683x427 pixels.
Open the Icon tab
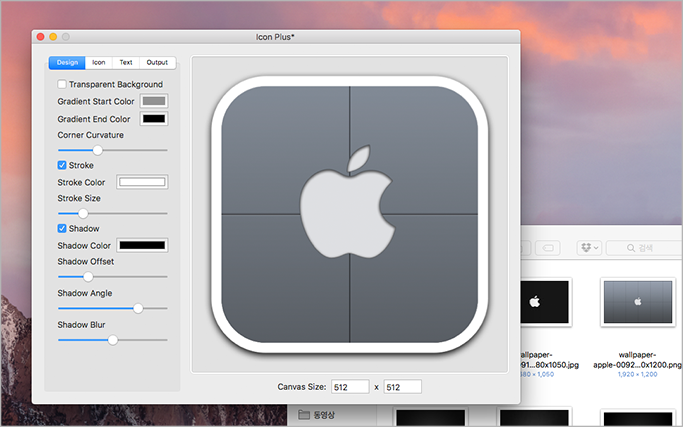[98, 62]
